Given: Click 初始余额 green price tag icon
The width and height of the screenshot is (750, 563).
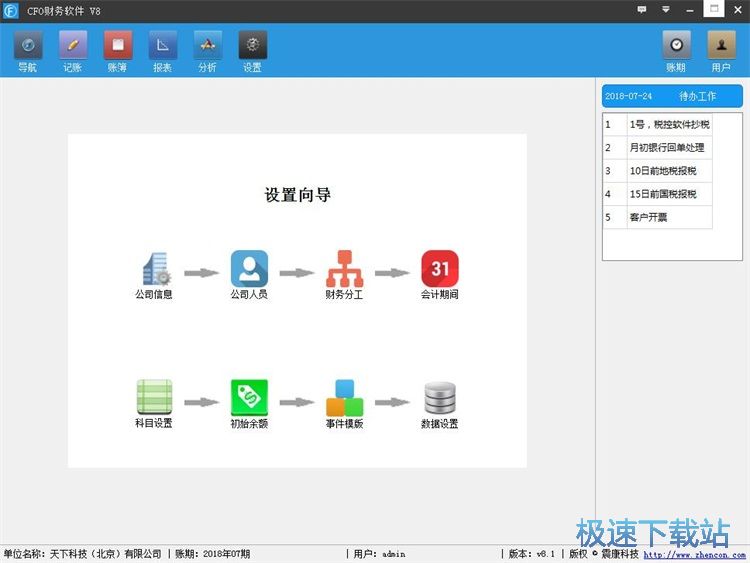Looking at the screenshot, I should click(x=249, y=404).
